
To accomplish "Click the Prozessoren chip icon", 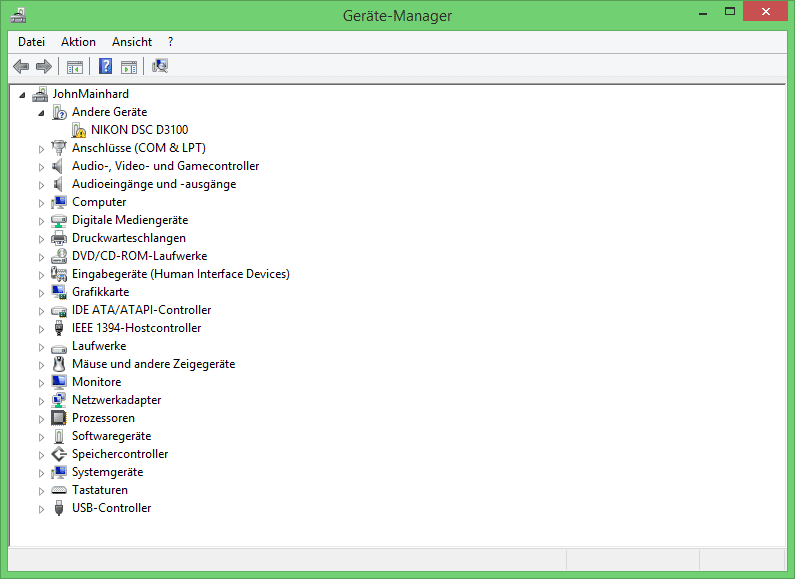I will [x=59, y=418].
